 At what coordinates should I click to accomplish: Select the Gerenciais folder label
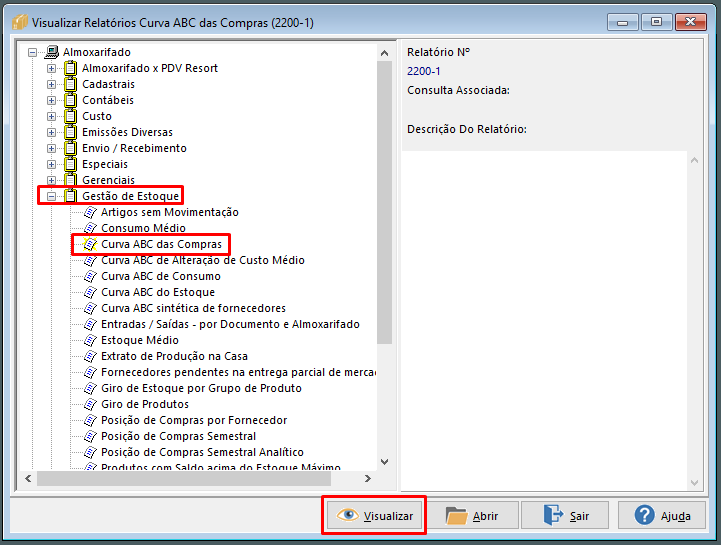[x=109, y=180]
